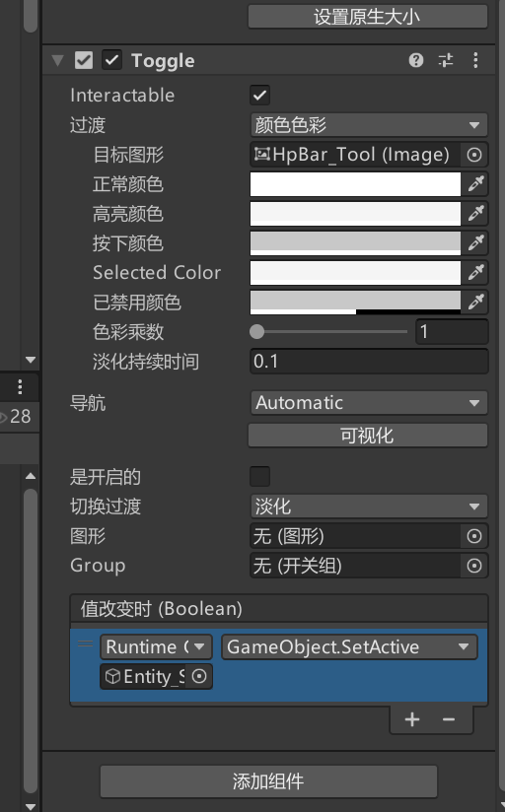
Task: Open 按下颜色 color swatch
Action: [355, 242]
